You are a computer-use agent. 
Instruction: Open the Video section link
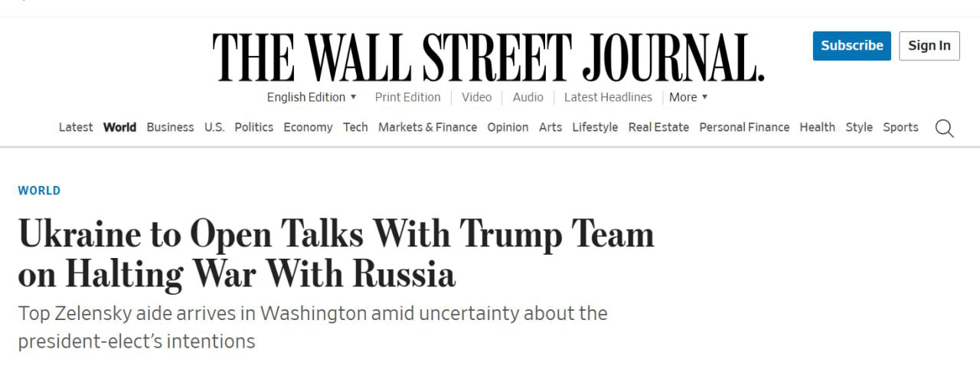coord(477,97)
